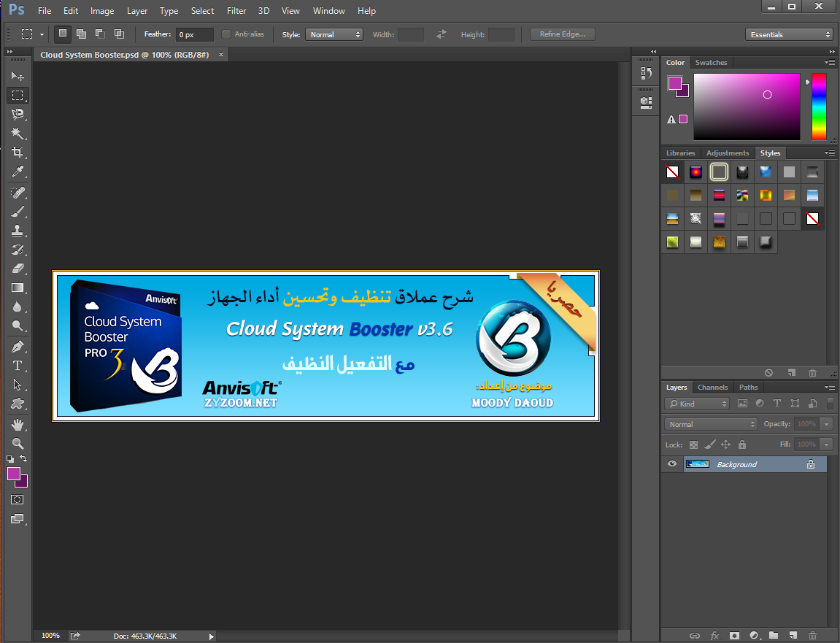This screenshot has width=840, height=643.
Task: Select the Eyedropper tool
Action: pos(18,172)
